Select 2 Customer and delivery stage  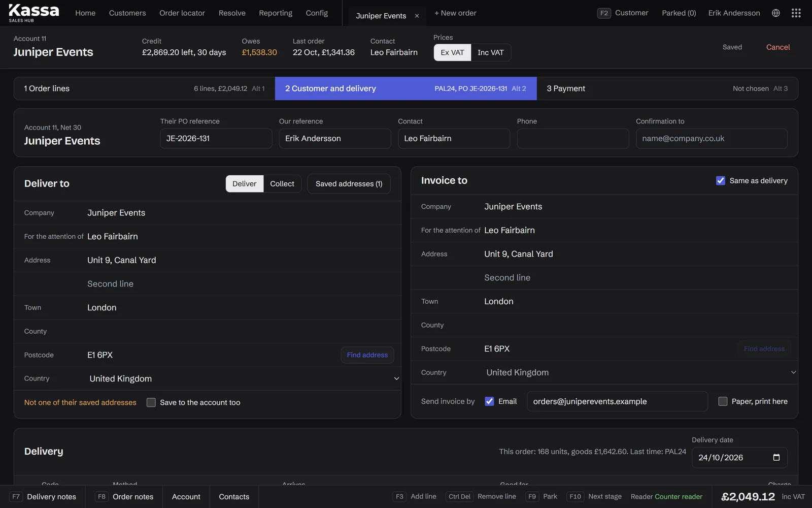tap(405, 88)
